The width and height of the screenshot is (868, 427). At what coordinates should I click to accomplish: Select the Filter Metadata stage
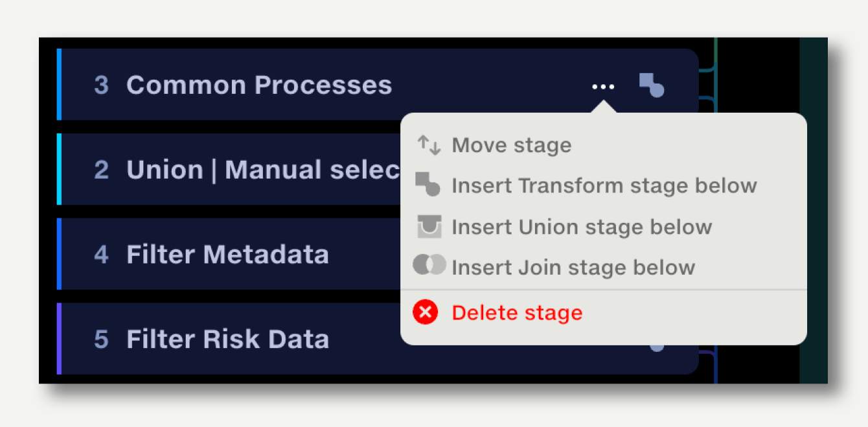tap(229, 254)
